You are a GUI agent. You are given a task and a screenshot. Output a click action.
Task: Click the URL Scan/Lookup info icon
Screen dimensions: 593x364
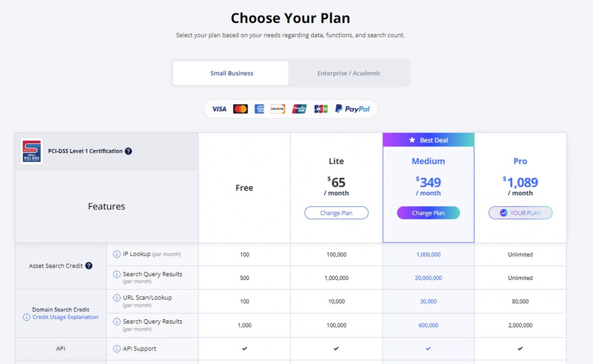(117, 298)
